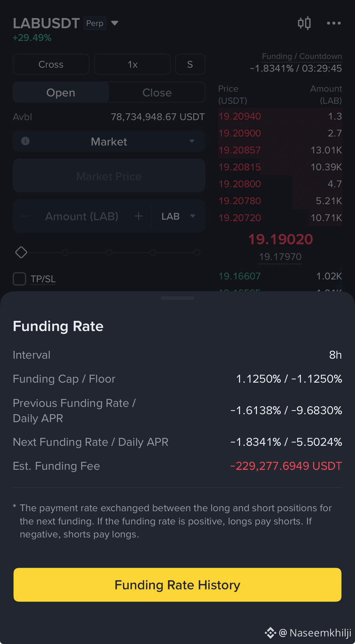
Task: Set the leverage slider's diamond handle
Action: click(x=21, y=253)
